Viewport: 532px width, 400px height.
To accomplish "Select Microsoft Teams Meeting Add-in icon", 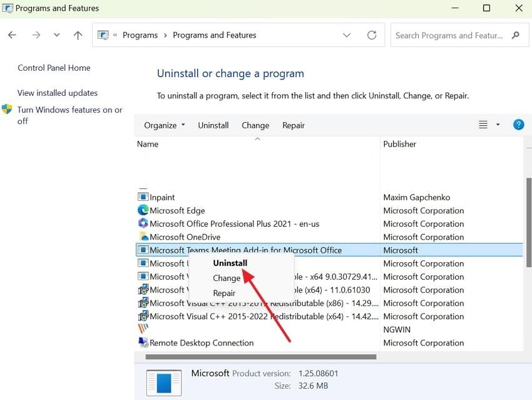I will click(x=143, y=250).
